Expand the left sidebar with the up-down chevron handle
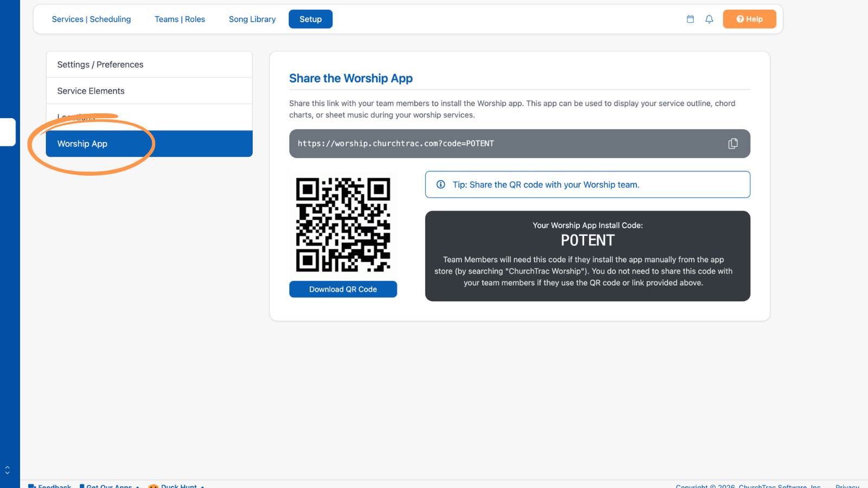The width and height of the screenshot is (868, 488). click(7, 470)
